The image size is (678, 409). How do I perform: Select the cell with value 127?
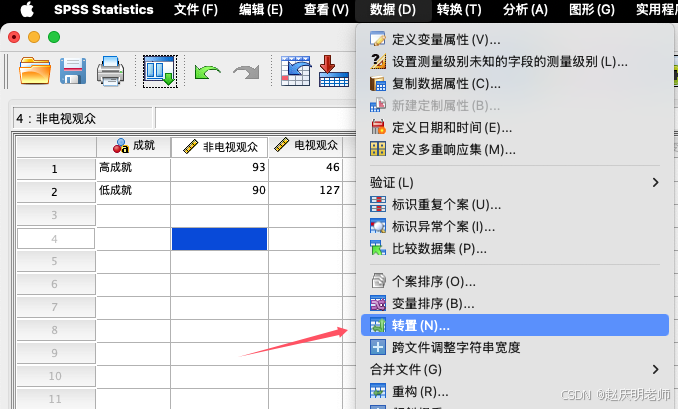[306, 192]
